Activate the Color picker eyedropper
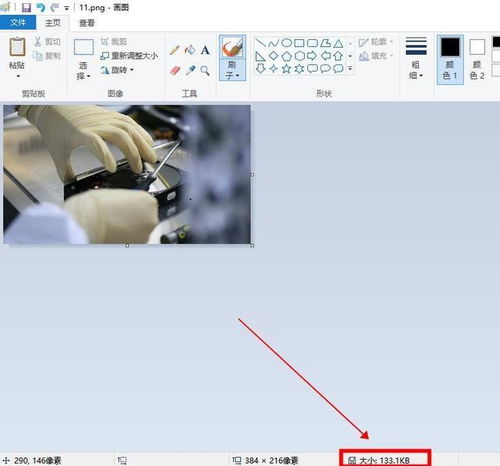Image resolution: width=500 pixels, height=466 pixels. point(190,70)
